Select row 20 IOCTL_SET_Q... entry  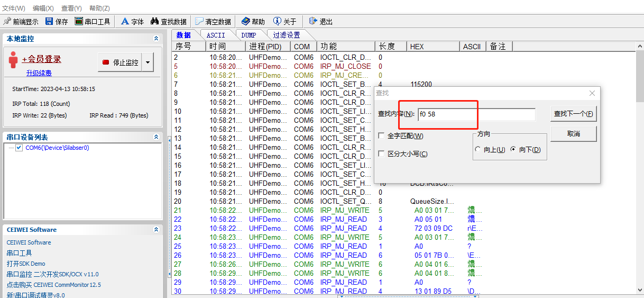[x=404, y=201]
